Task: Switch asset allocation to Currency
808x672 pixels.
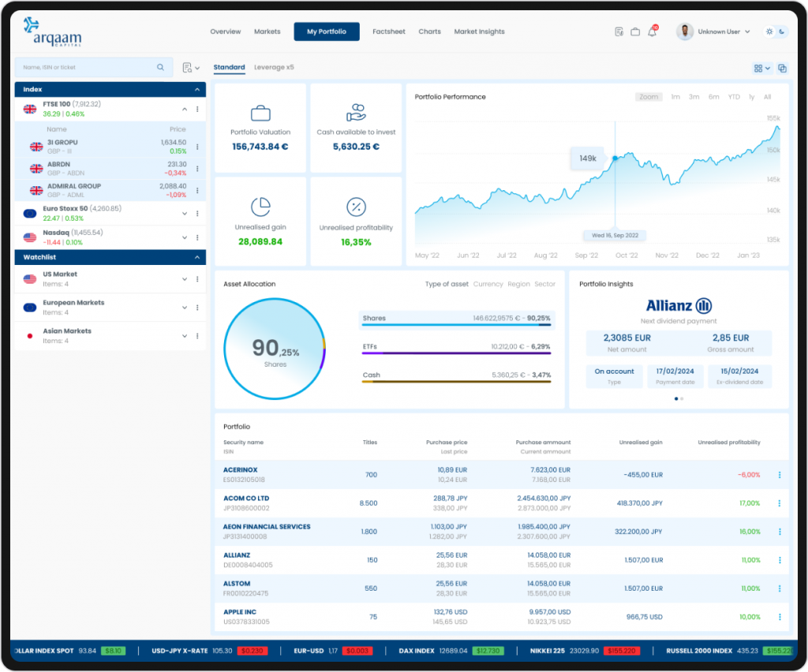Action: (x=488, y=284)
